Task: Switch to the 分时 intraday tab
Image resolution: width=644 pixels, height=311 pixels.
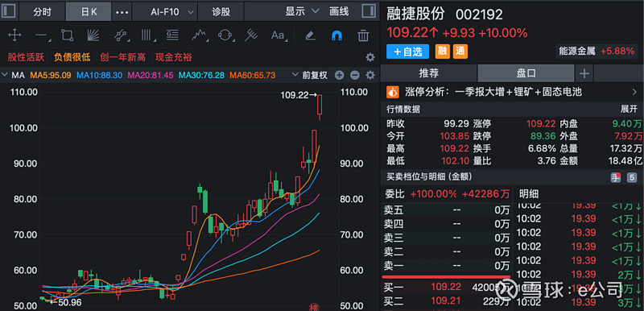Action: click(x=43, y=11)
